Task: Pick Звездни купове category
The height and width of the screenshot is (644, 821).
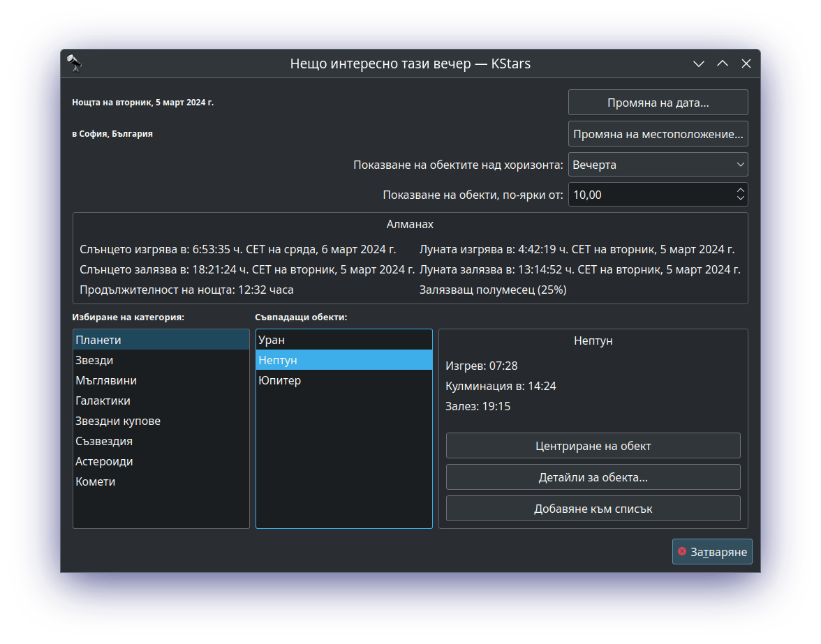Action: [x=118, y=421]
